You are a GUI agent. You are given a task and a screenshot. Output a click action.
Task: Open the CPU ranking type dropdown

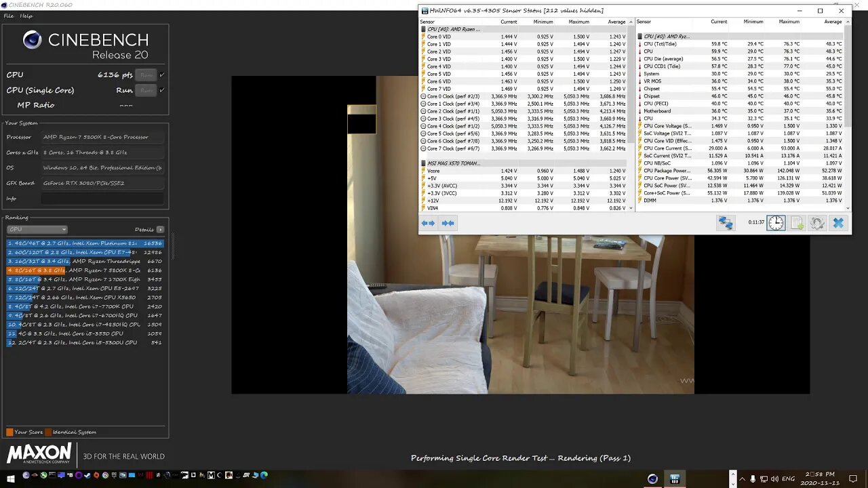coord(37,229)
